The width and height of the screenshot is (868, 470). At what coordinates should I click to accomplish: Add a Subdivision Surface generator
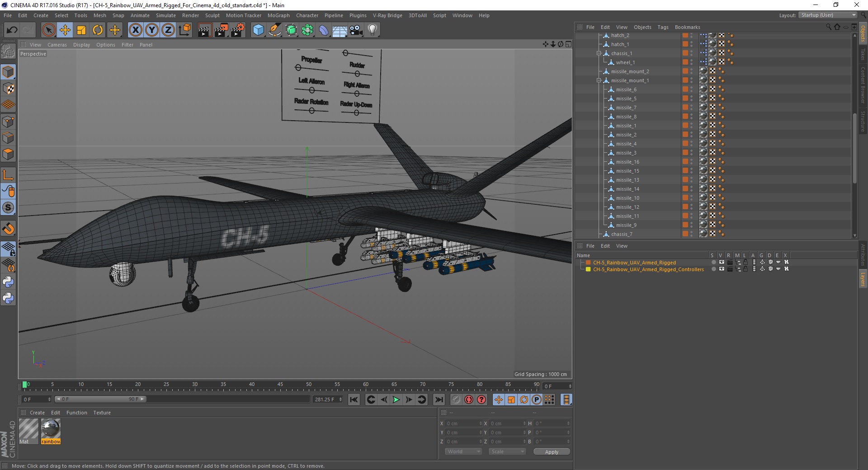tap(291, 30)
